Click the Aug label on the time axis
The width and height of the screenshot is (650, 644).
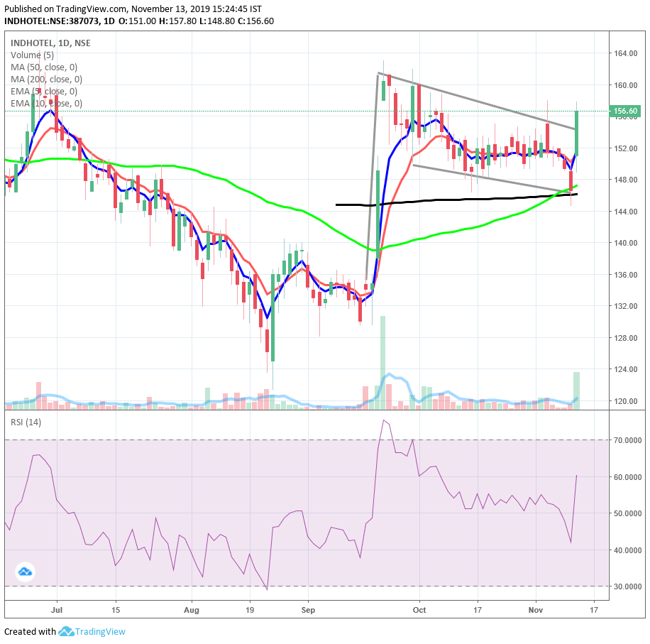point(191,609)
